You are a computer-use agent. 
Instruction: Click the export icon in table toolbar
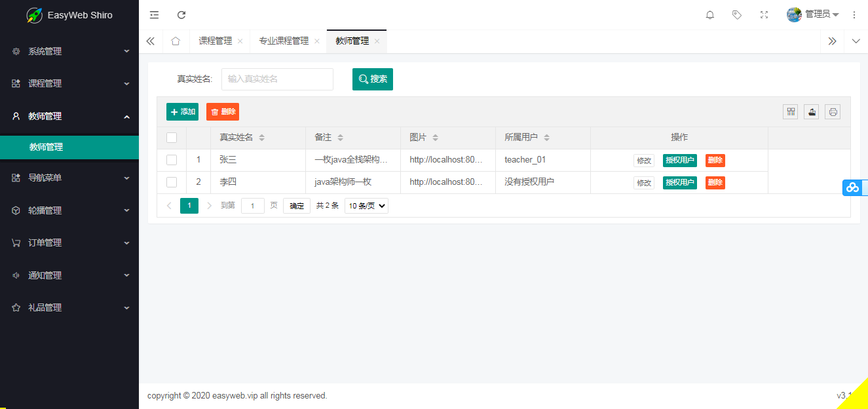tap(812, 112)
